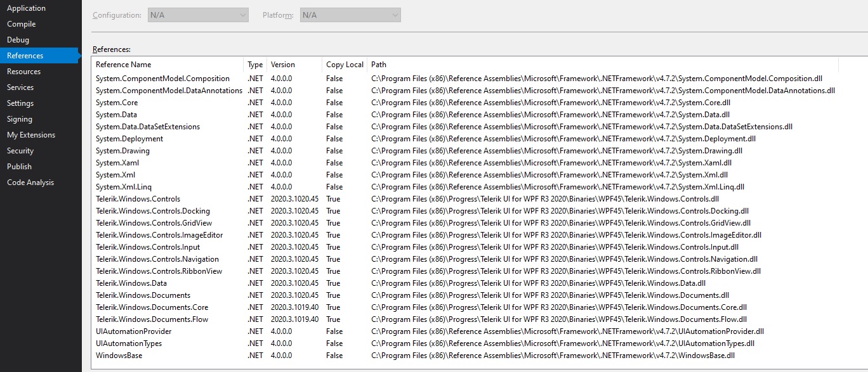Switch to Code Analysis tab

pyautogui.click(x=30, y=183)
